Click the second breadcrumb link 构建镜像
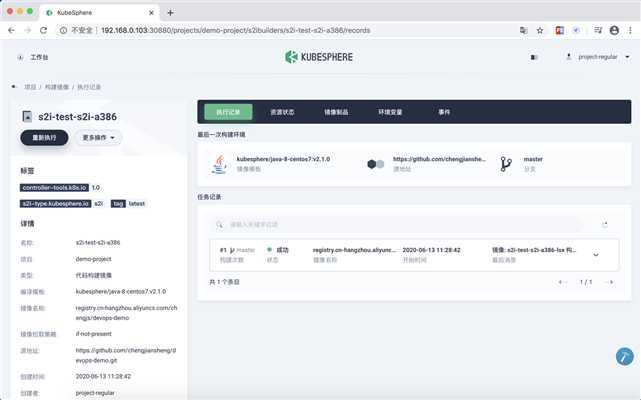Image resolution: width=641 pixels, height=400 pixels. point(56,87)
